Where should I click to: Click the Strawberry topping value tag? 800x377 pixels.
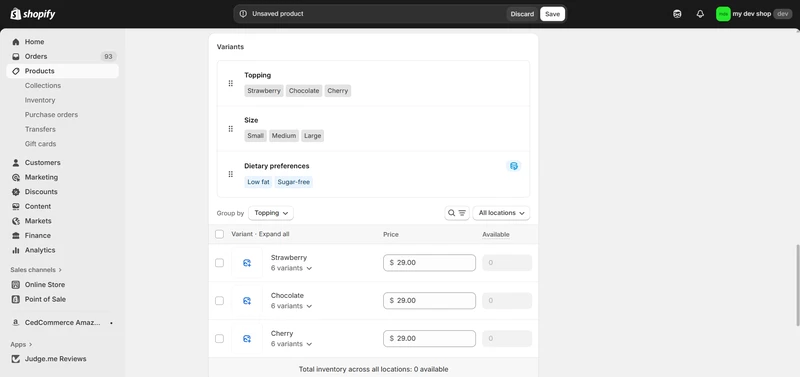tap(264, 91)
